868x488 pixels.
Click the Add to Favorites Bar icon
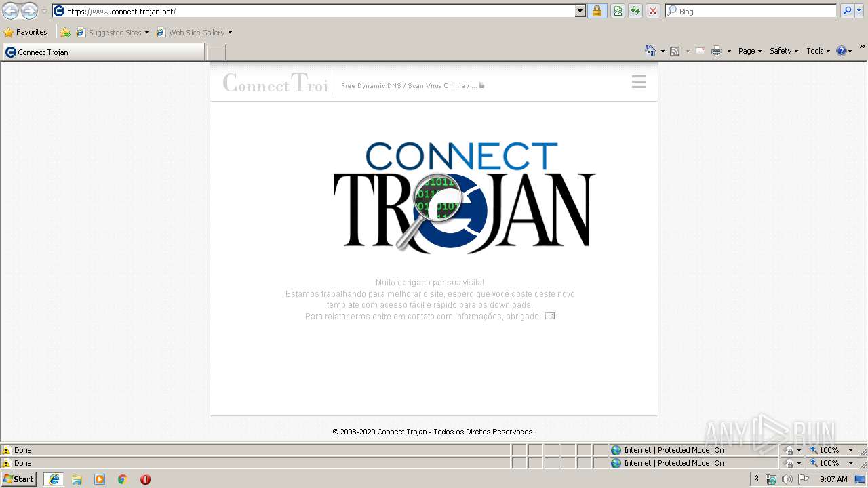click(x=65, y=32)
